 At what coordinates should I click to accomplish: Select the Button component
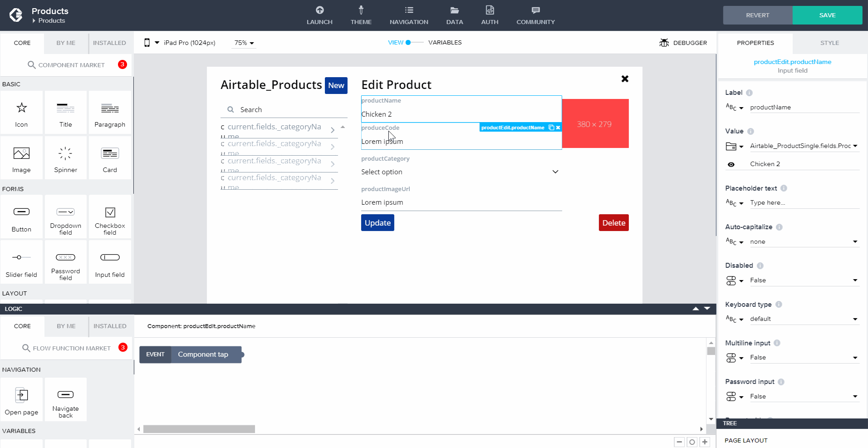point(21,217)
